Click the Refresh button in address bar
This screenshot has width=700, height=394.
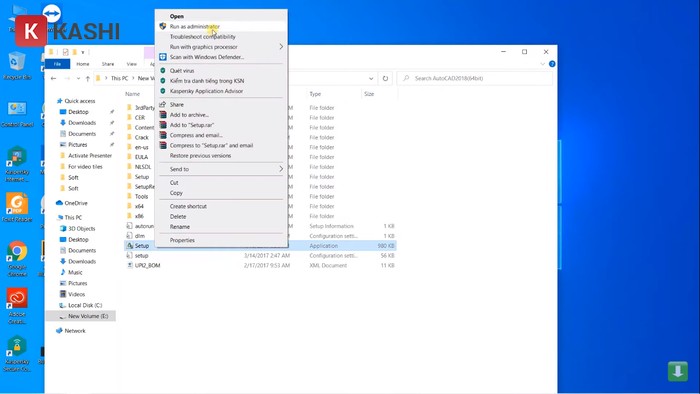point(385,79)
